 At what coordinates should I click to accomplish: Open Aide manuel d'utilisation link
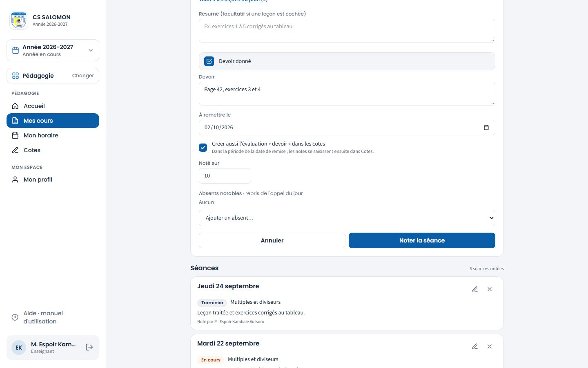click(53, 317)
